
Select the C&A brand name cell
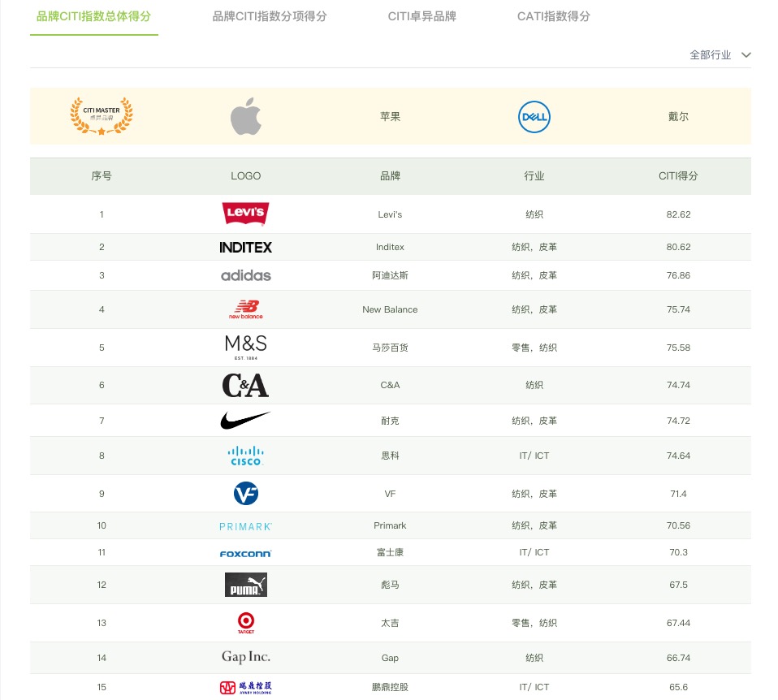coord(390,385)
